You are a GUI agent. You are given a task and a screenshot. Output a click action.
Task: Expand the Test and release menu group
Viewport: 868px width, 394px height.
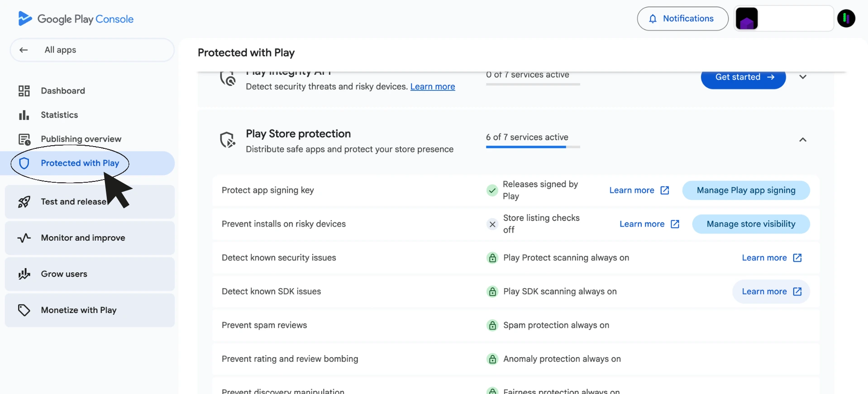tap(90, 202)
